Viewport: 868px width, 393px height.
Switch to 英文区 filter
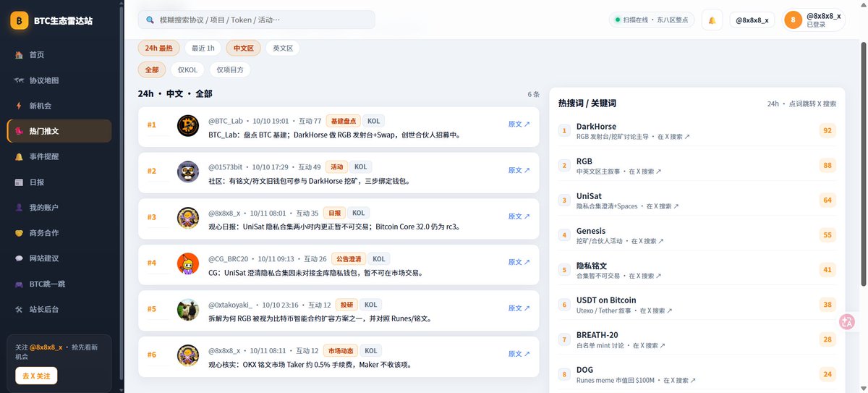[x=282, y=48]
